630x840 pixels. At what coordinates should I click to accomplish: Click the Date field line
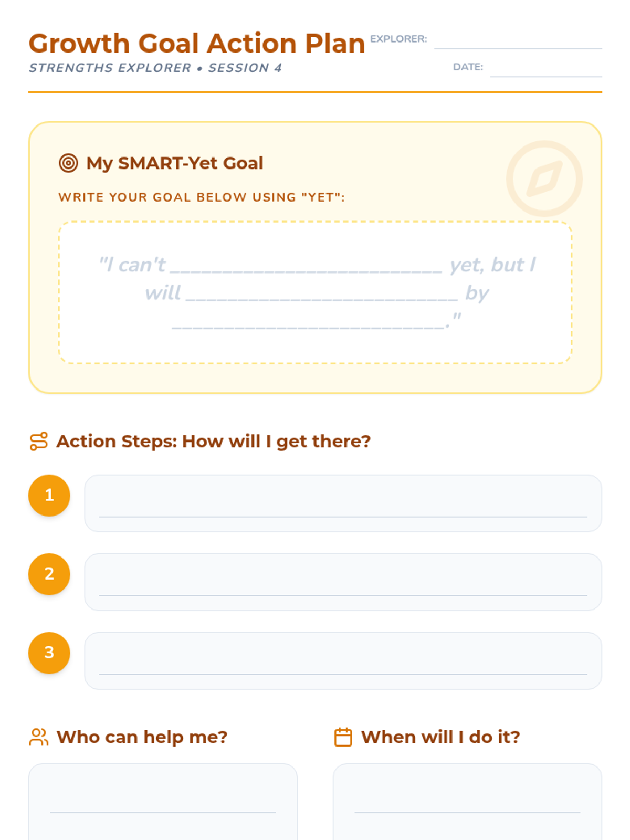pyautogui.click(x=546, y=69)
